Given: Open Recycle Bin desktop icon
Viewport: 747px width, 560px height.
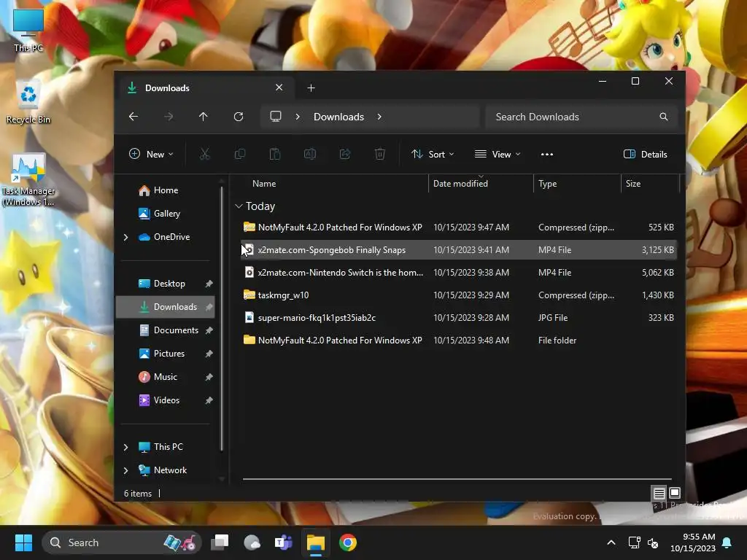Looking at the screenshot, I should tap(28, 103).
